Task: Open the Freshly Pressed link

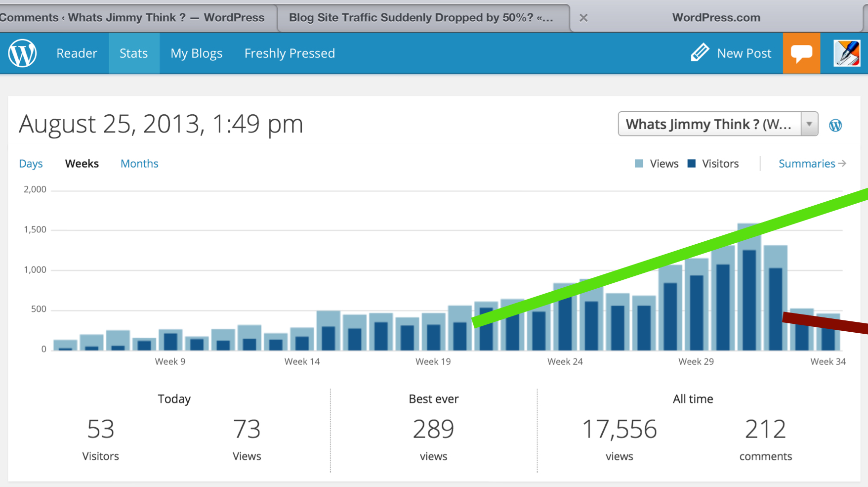Action: pos(289,53)
